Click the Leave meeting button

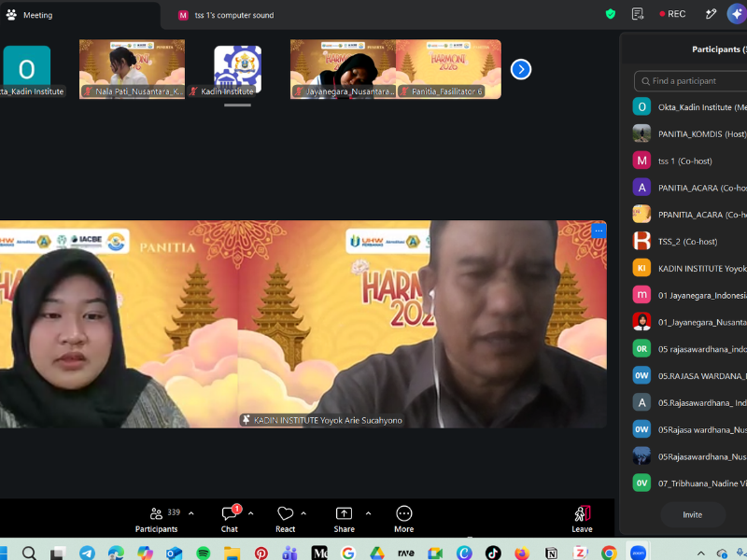[x=582, y=519]
